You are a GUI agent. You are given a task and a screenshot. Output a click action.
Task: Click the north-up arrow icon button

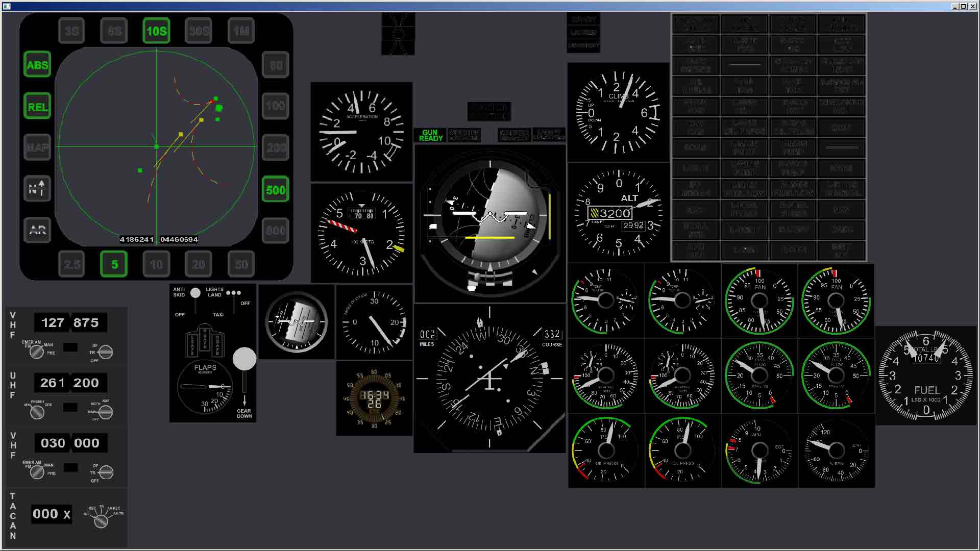tap(37, 189)
